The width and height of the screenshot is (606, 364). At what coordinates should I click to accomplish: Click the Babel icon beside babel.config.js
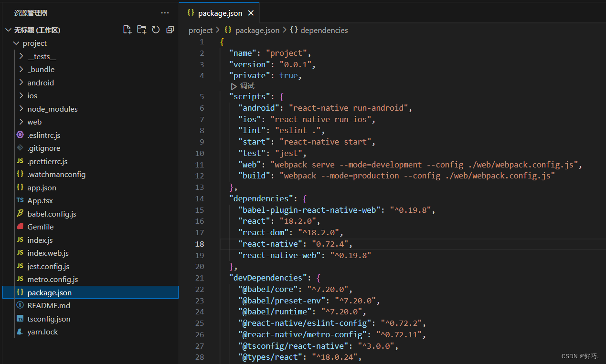20,214
